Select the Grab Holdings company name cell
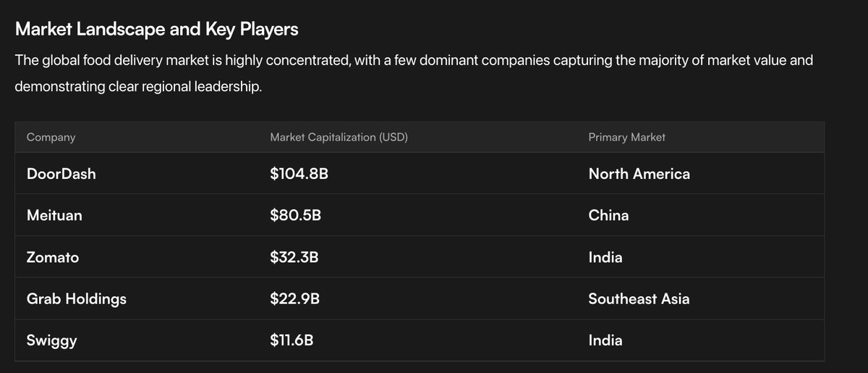 [x=76, y=298]
